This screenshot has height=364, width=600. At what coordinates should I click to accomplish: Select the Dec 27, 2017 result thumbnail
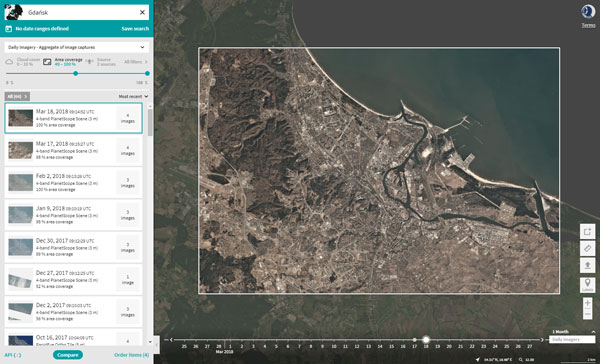(21, 280)
